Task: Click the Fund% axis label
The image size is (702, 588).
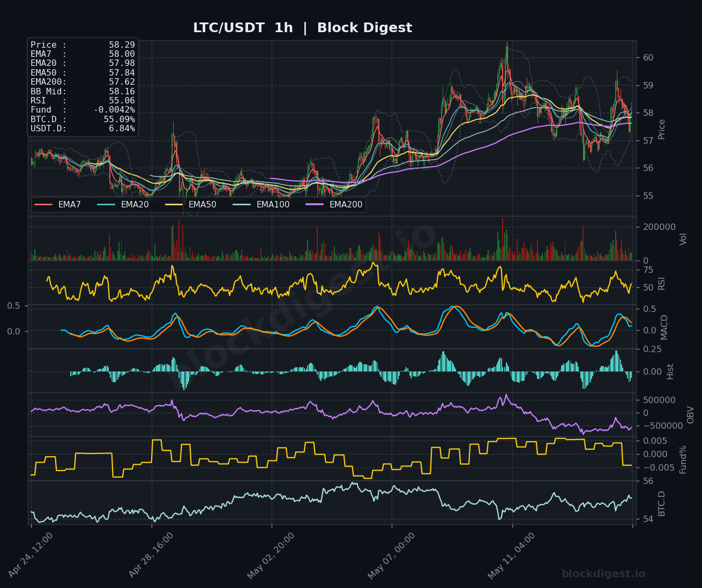Action: (x=683, y=459)
